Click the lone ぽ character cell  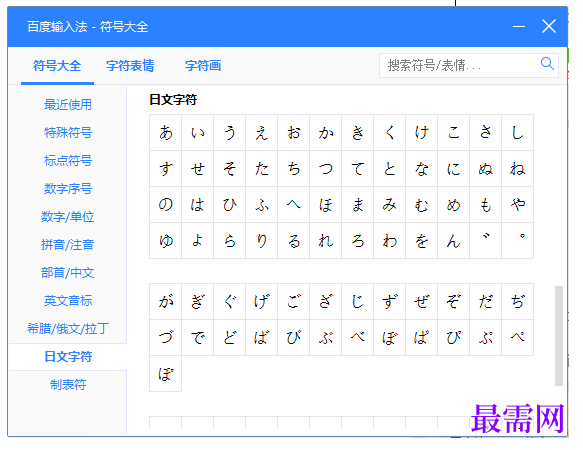(165, 373)
